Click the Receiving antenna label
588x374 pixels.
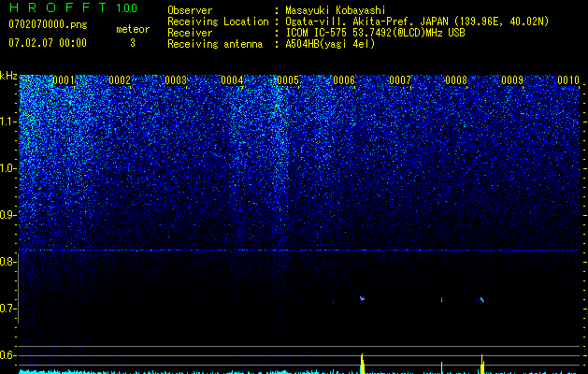[x=215, y=44]
